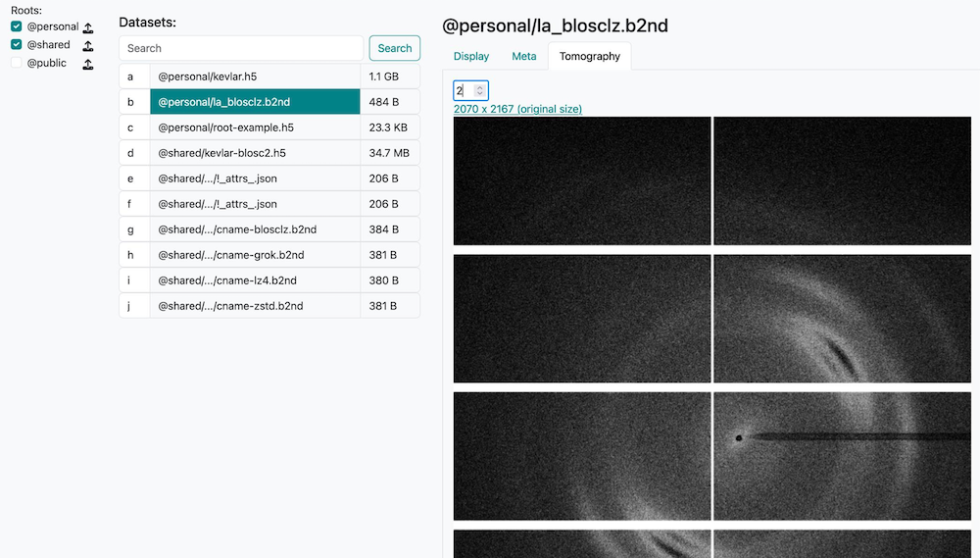Focus the datasets Search input field
This screenshot has height=558, width=980.
pyautogui.click(x=241, y=48)
